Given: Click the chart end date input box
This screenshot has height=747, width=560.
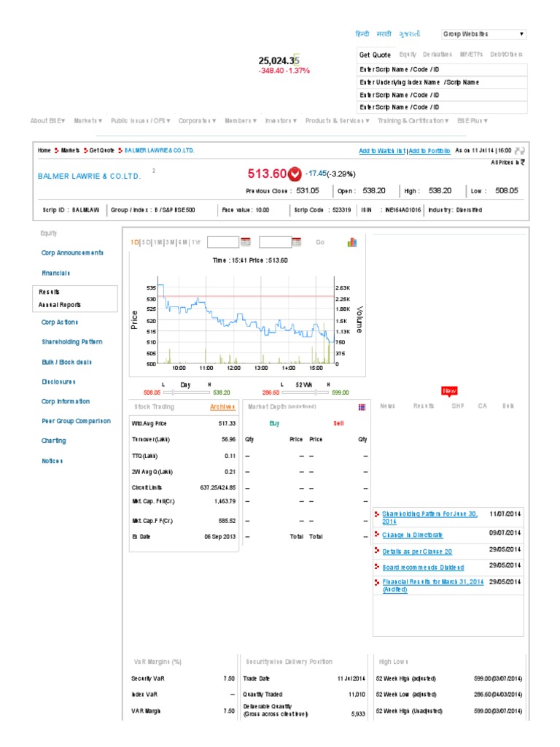Looking at the screenshot, I should [275, 242].
